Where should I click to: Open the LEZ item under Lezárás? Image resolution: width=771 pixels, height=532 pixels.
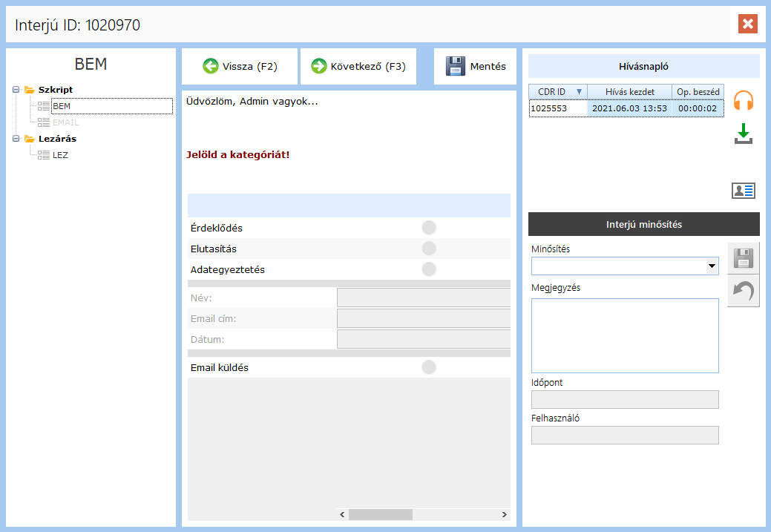(x=60, y=155)
